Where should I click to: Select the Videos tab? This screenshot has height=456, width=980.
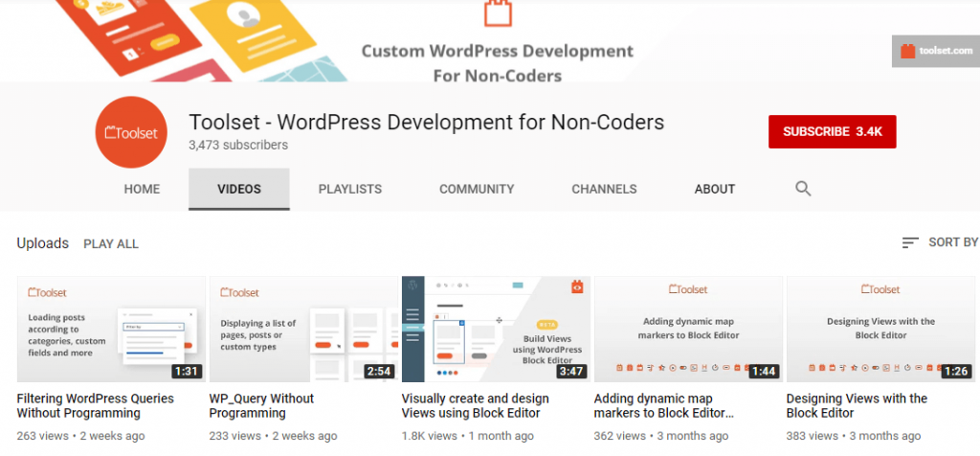239,189
